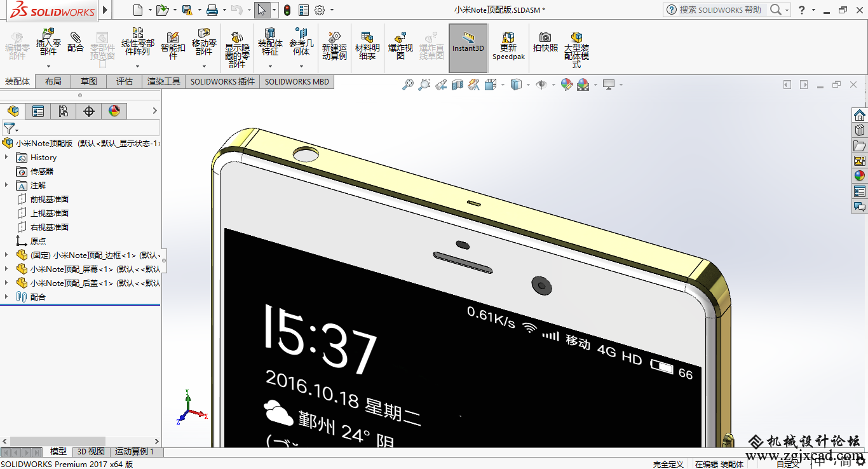
Task: Open the 运动算例 1 bottom tab
Action: pos(135,452)
